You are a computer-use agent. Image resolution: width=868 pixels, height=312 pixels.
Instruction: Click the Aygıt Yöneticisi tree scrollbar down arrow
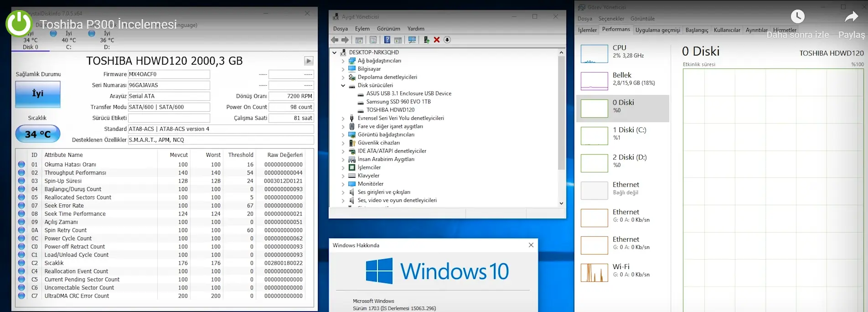point(561,203)
